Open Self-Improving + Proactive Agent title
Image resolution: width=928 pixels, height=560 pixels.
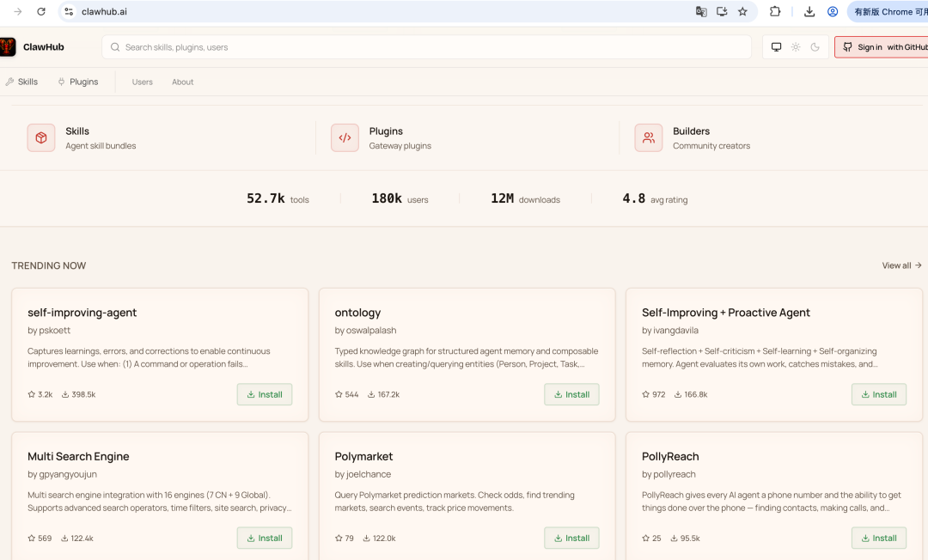click(x=725, y=313)
